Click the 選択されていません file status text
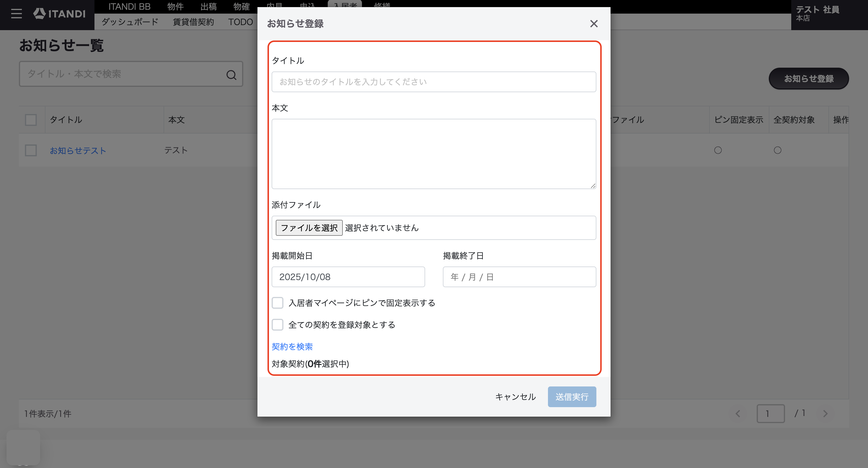 (x=382, y=228)
